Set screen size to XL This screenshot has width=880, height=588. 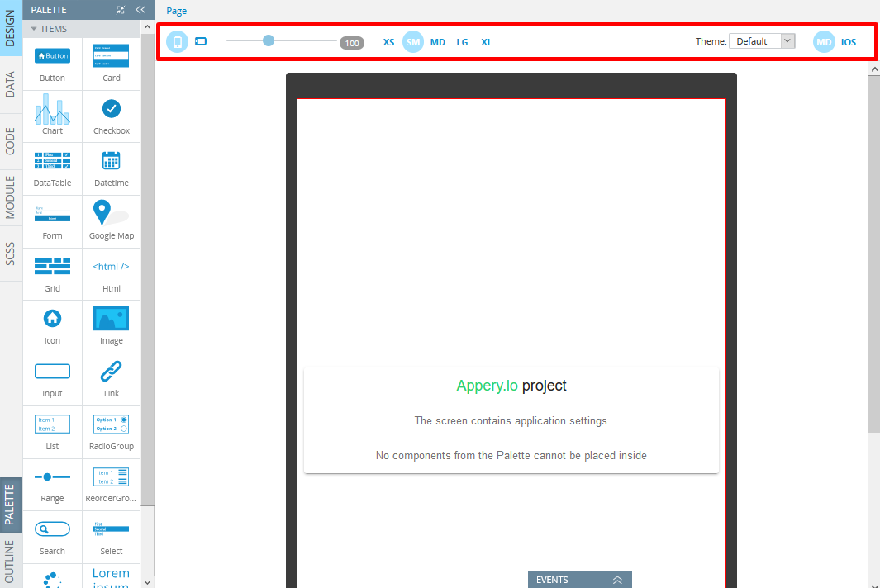click(487, 42)
